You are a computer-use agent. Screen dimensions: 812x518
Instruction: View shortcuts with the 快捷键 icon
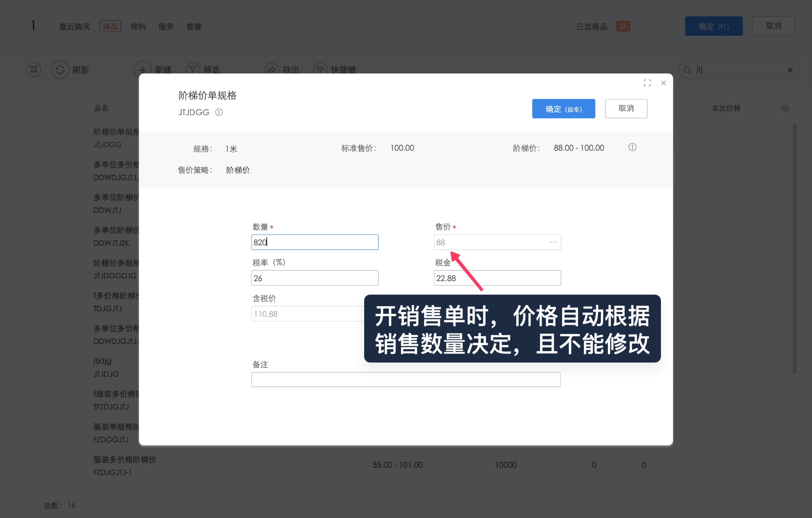click(x=320, y=69)
